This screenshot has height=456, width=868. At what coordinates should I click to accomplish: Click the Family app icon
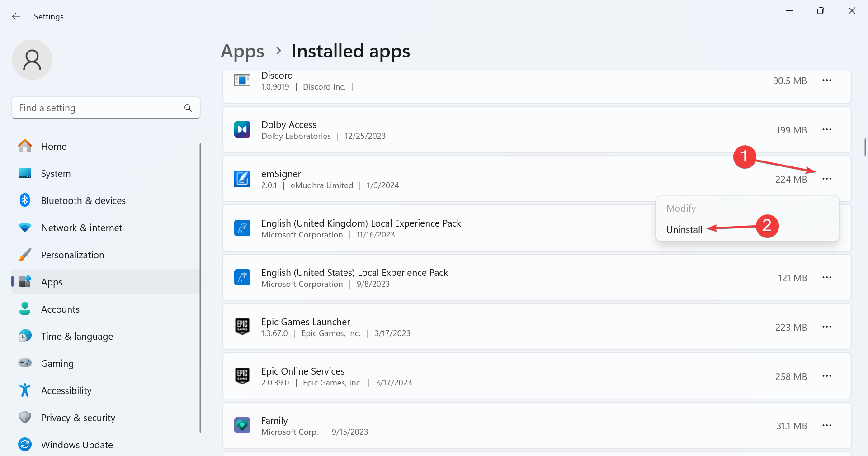pos(242,425)
